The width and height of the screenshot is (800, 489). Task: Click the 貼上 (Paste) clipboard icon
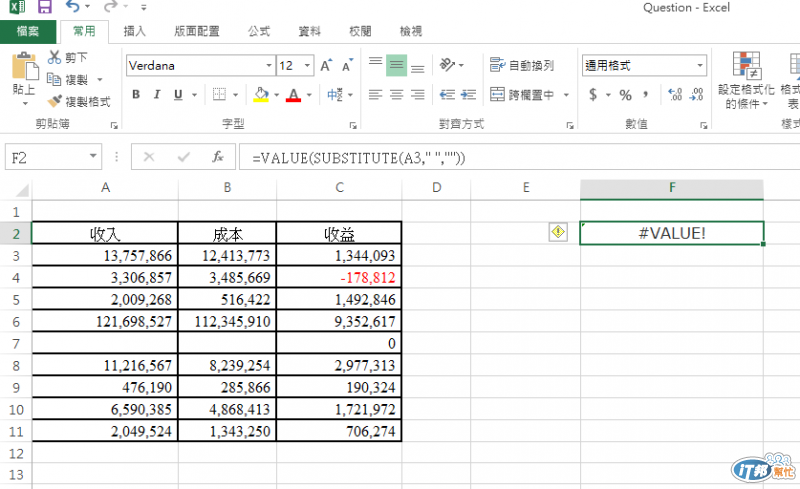(24, 66)
